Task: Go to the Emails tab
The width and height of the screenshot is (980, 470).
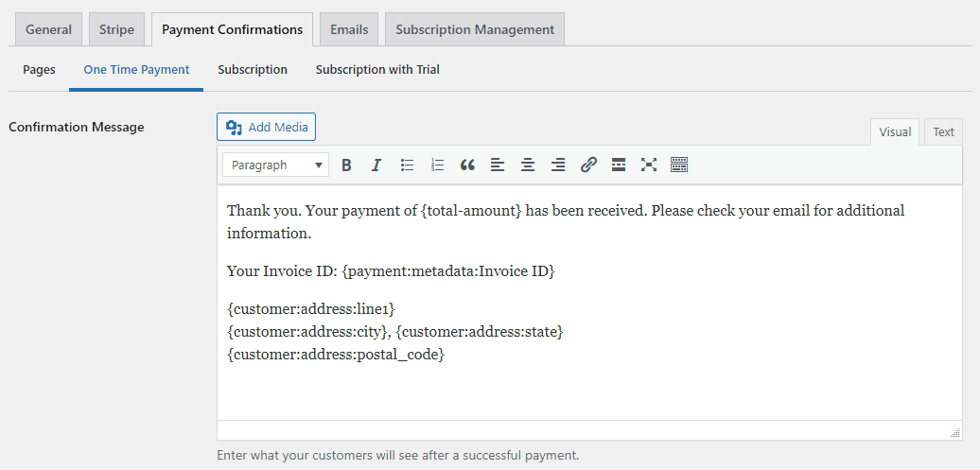Action: [x=349, y=29]
